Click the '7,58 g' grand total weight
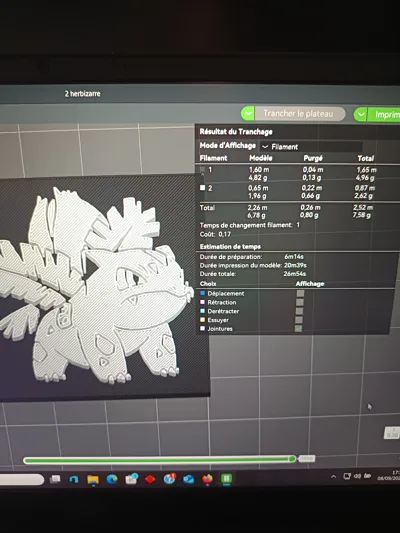The width and height of the screenshot is (400, 533). pos(362,215)
